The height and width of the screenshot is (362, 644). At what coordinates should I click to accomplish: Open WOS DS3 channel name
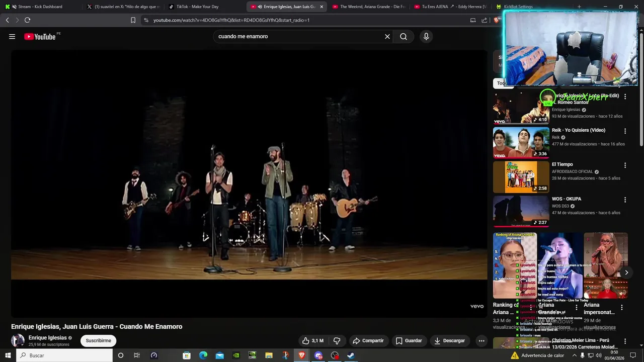(x=560, y=206)
